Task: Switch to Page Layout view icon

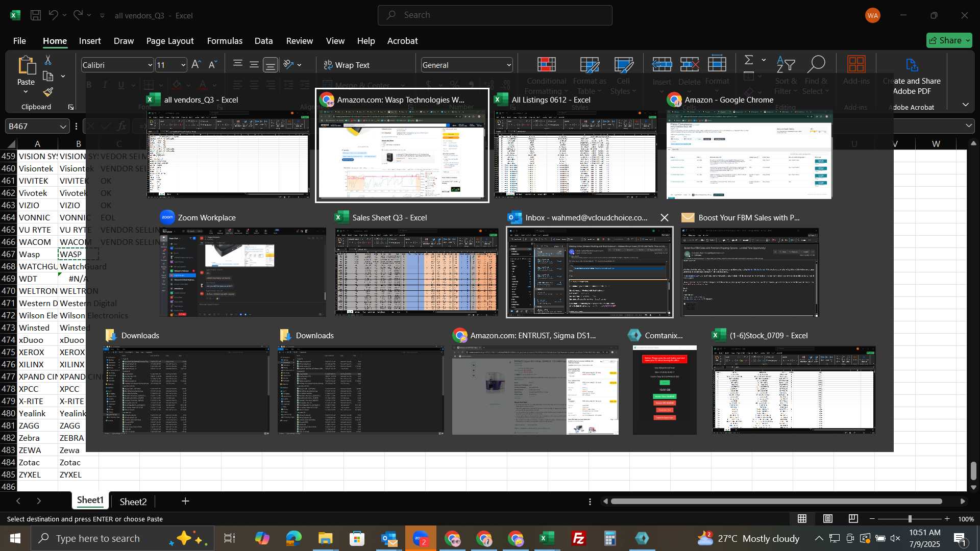Action: (x=828, y=519)
